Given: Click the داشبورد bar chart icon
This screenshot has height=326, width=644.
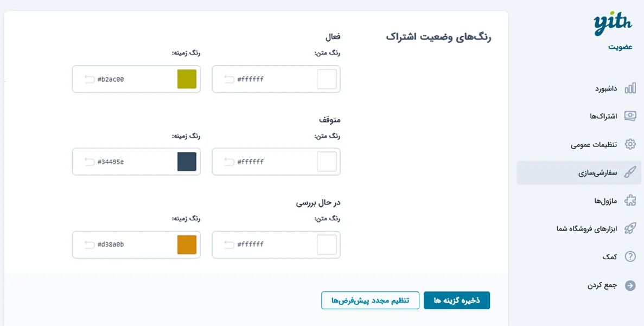Looking at the screenshot, I should (630, 88).
